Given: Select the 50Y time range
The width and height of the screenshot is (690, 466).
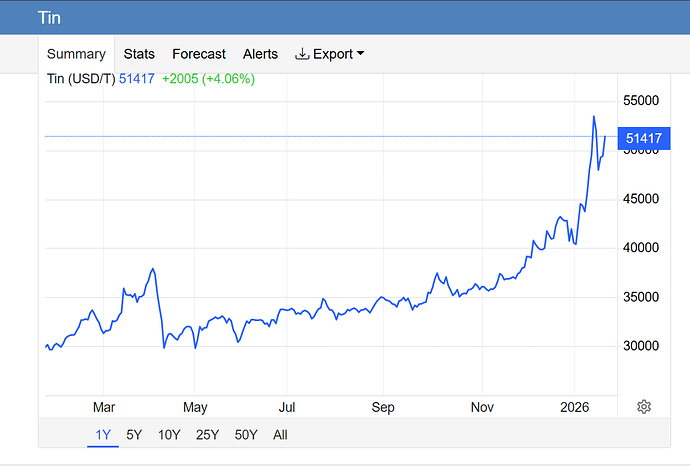Looking at the screenshot, I should point(246,435).
